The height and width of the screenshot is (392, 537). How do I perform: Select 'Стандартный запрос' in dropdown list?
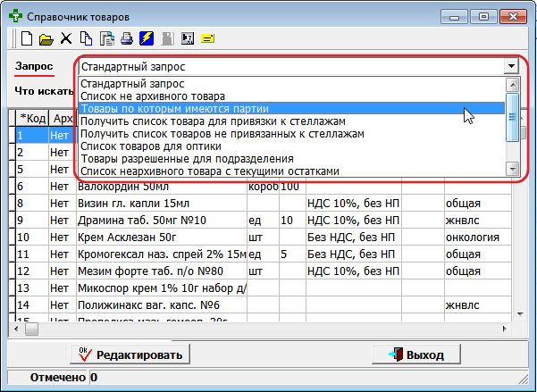click(292, 84)
